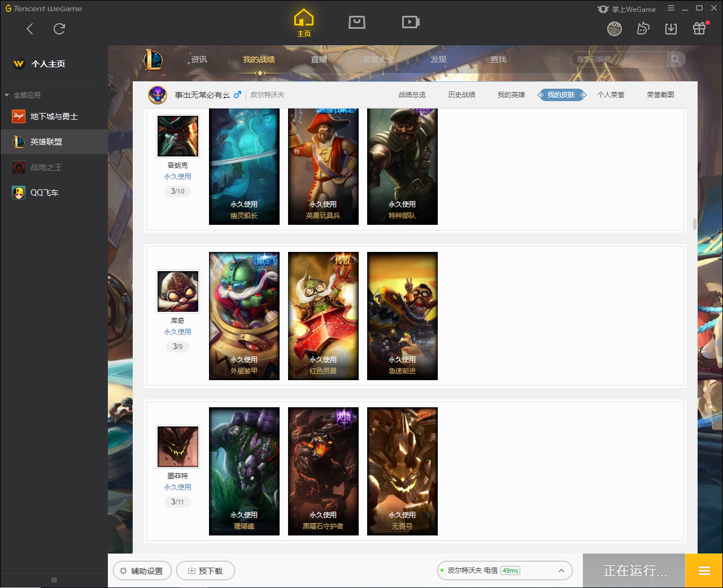This screenshot has height=588, width=723.
Task: Click the summoner search input field
Action: coord(619,59)
